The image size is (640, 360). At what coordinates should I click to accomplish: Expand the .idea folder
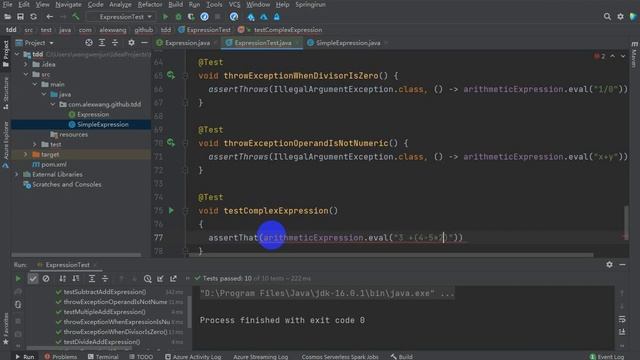click(x=26, y=64)
